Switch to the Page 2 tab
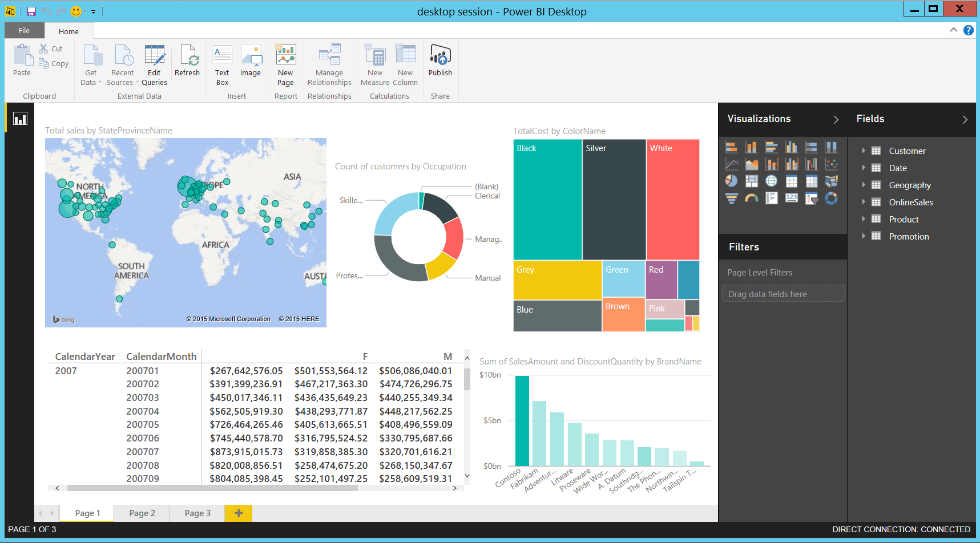Image resolution: width=980 pixels, height=543 pixels. click(x=142, y=513)
